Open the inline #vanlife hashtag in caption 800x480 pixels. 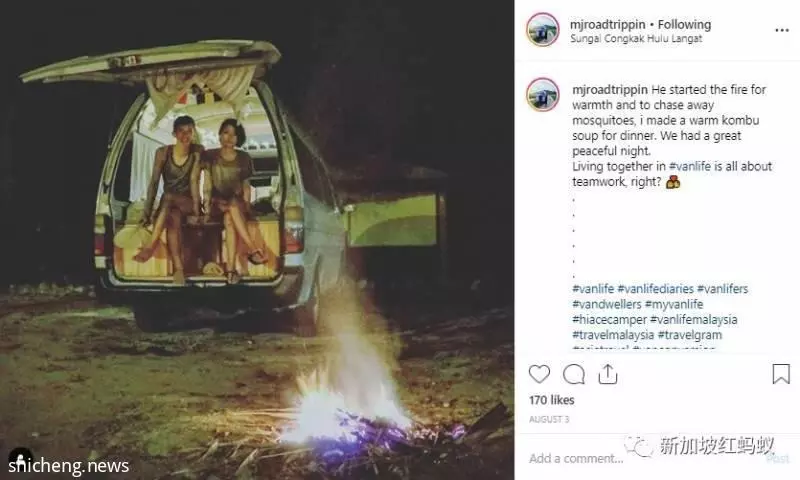click(x=689, y=166)
